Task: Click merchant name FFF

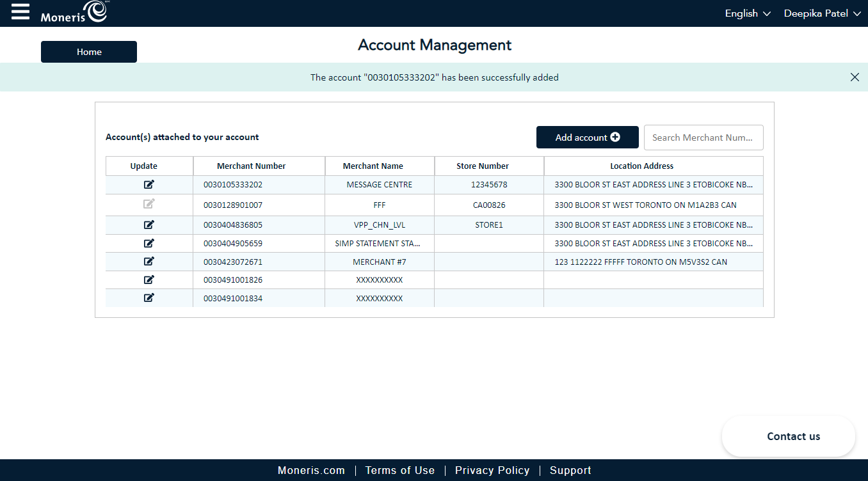Action: (380, 205)
